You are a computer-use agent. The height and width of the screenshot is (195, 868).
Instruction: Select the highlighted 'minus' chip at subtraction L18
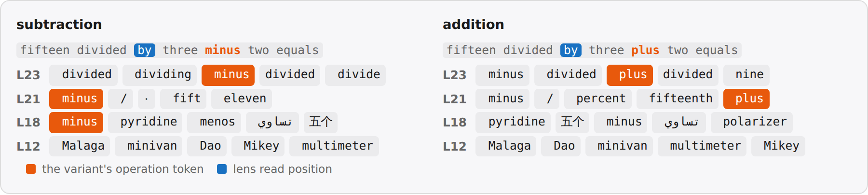pyautogui.click(x=76, y=122)
